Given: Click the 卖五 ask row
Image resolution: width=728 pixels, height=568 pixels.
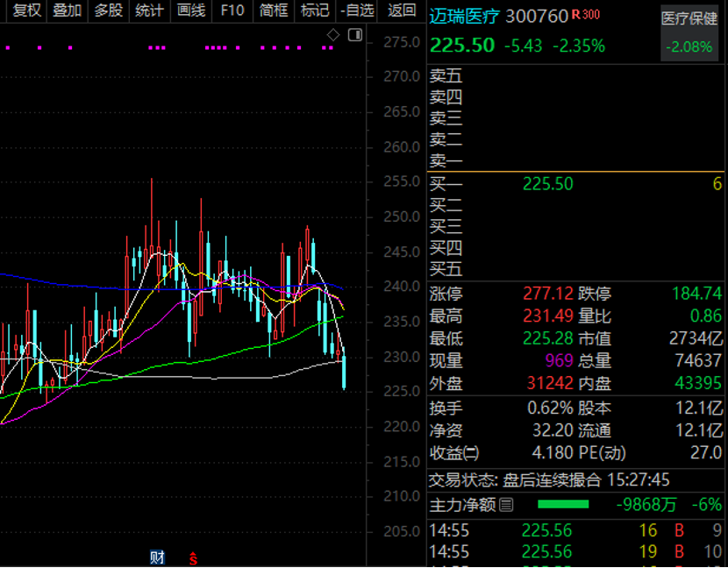Looking at the screenshot, I should pyautogui.click(x=575, y=75).
